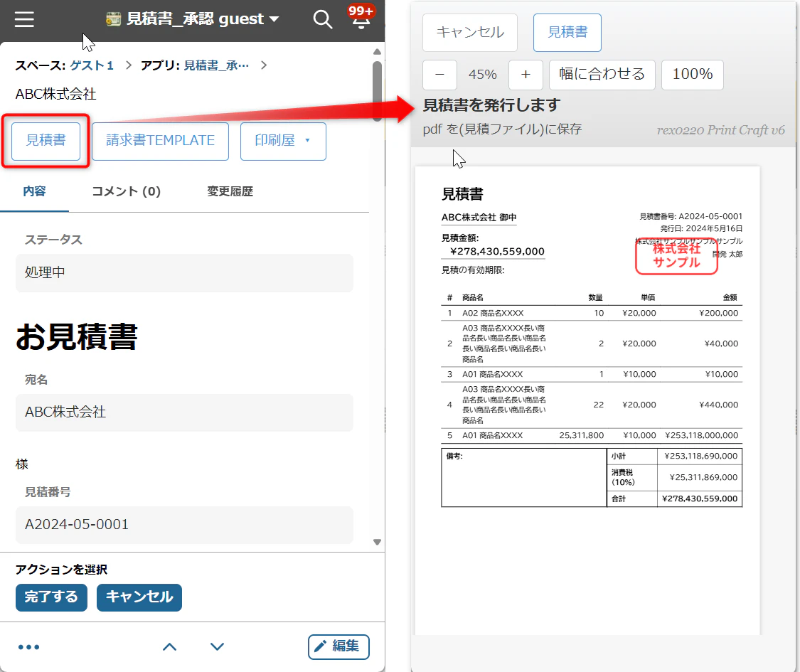This screenshot has width=800, height=672.
Task: Click the 幅に合わせる fit width button
Action: point(602,75)
